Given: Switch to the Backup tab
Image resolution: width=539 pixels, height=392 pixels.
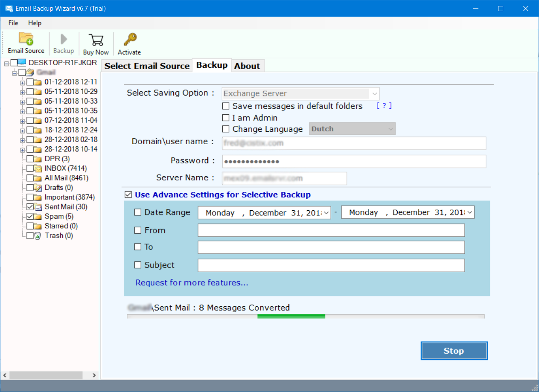Looking at the screenshot, I should tap(212, 65).
